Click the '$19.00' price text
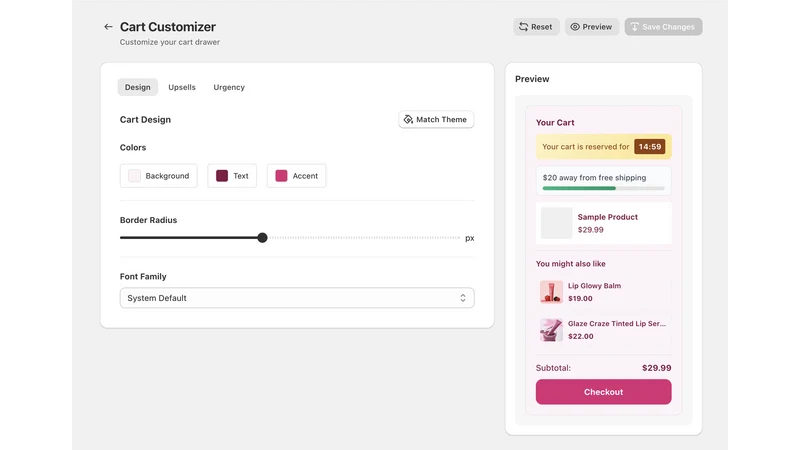800x450 pixels. pyautogui.click(x=580, y=298)
